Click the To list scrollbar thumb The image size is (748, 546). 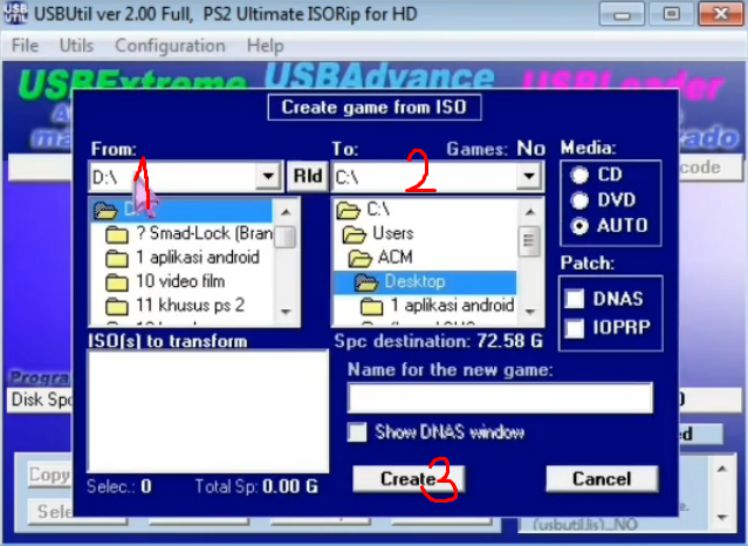[529, 242]
